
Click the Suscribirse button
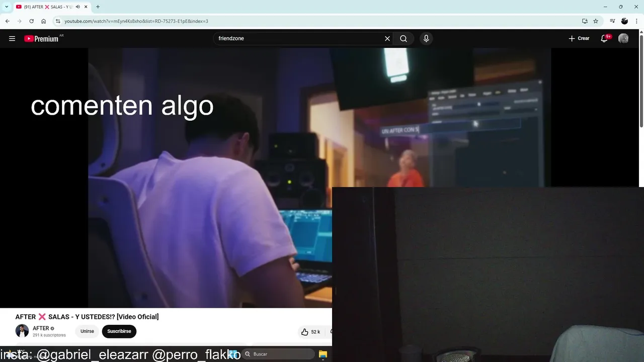[119, 331]
